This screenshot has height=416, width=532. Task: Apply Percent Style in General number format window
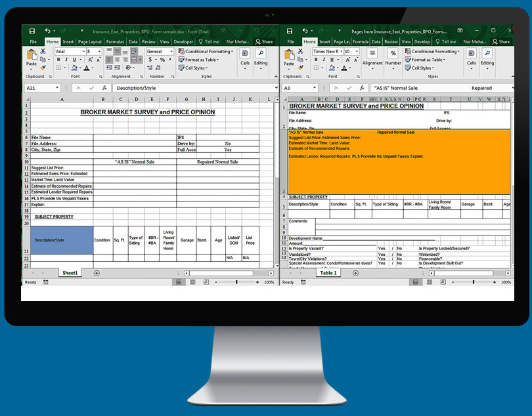(x=162, y=60)
